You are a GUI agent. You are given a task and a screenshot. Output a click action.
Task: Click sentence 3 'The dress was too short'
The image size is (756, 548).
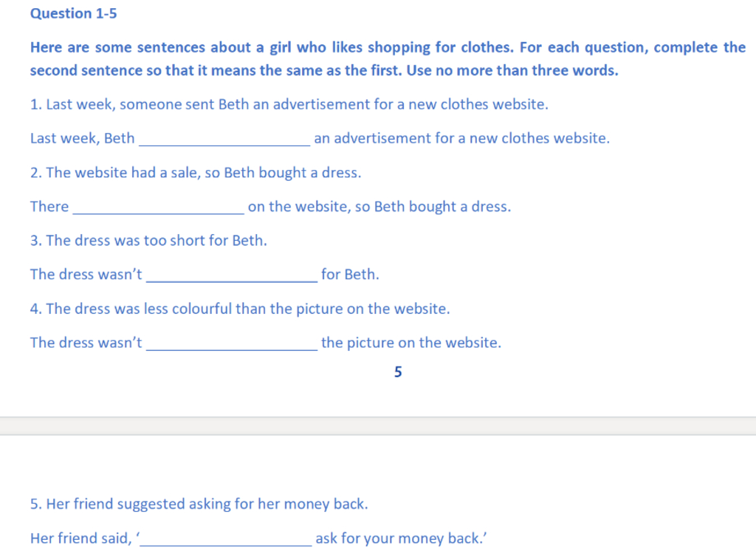pos(148,240)
